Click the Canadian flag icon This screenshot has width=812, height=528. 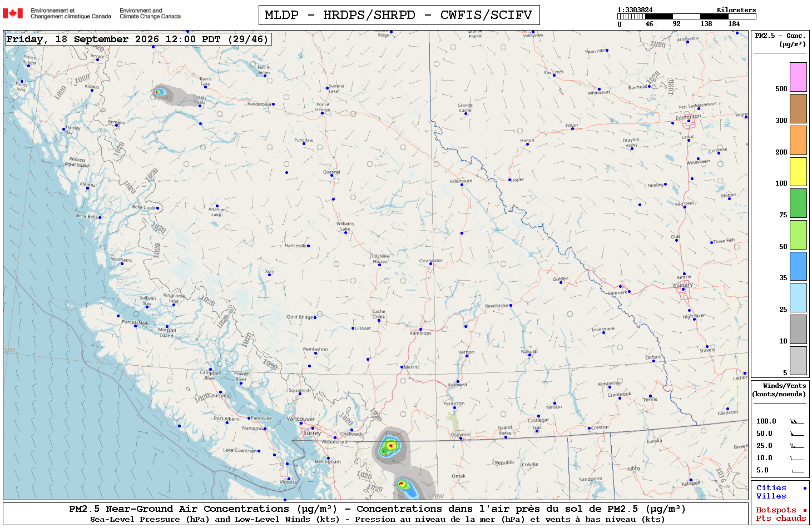coord(13,13)
